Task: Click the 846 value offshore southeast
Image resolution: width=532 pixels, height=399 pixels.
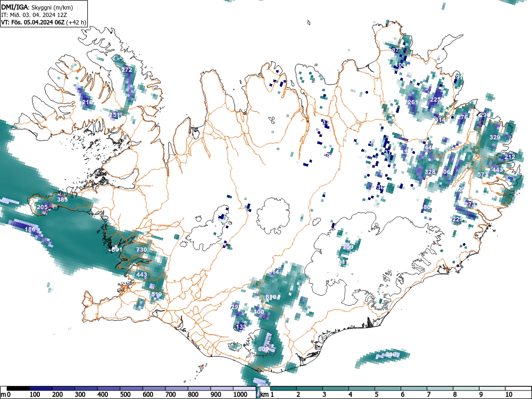Action: [390, 354]
